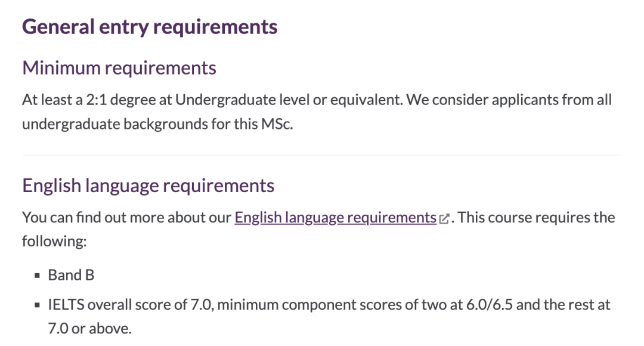Click the external link icon after the hyperlink
This screenshot has height=346, width=644.
click(x=444, y=218)
